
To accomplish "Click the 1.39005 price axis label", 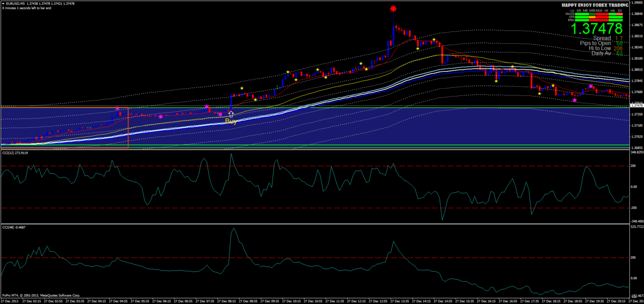I will pyautogui.click(x=637, y=3).
